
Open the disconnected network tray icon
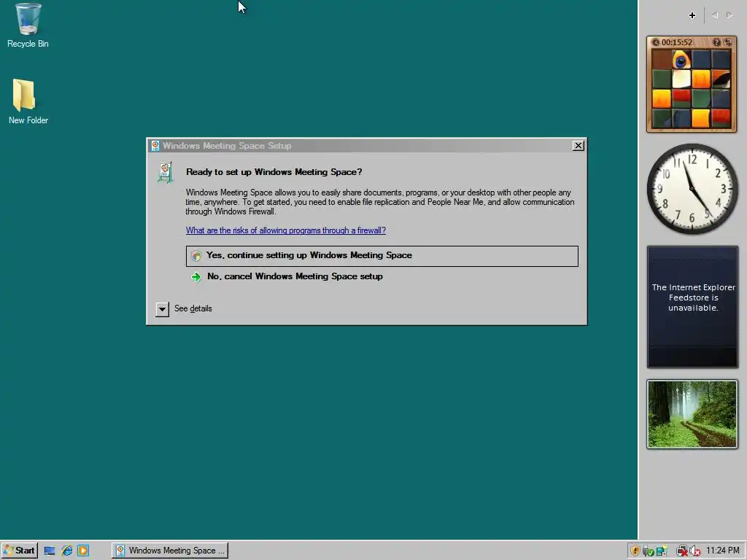click(x=682, y=551)
